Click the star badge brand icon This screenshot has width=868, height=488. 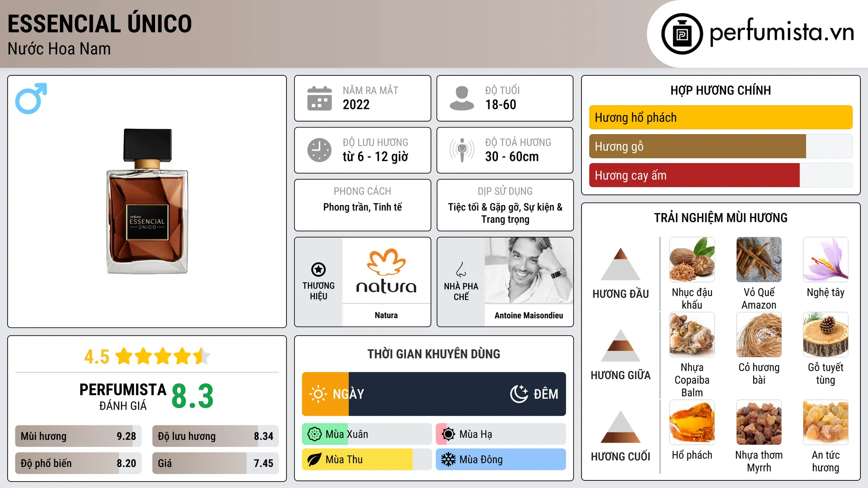click(x=318, y=269)
